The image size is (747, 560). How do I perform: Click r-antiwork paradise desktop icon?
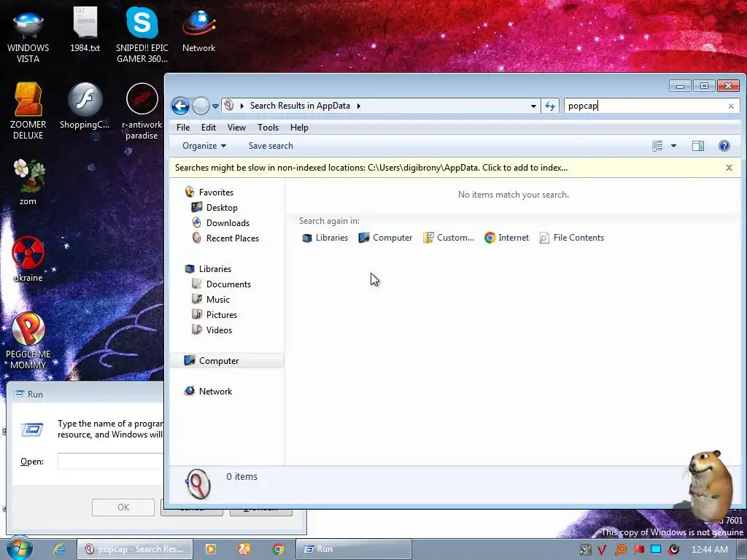142,112
